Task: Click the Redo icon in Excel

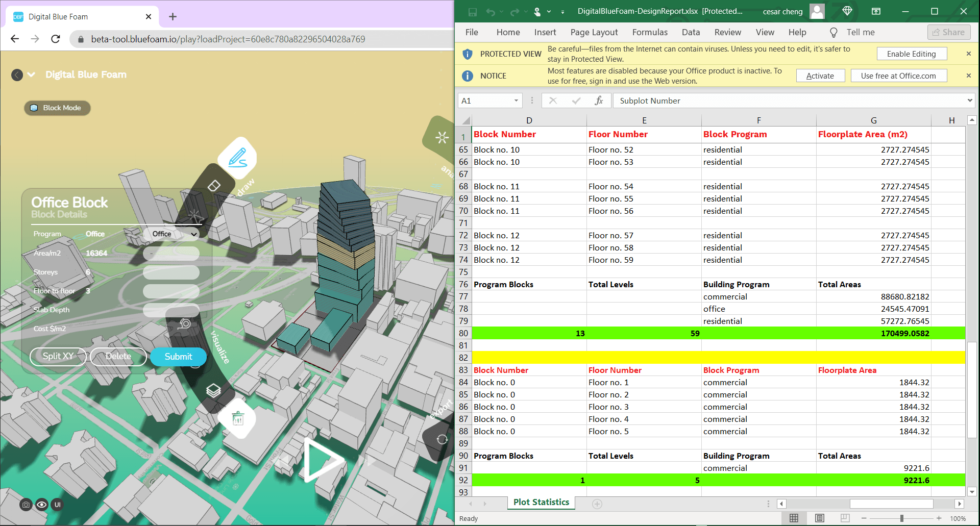Action: 514,12
